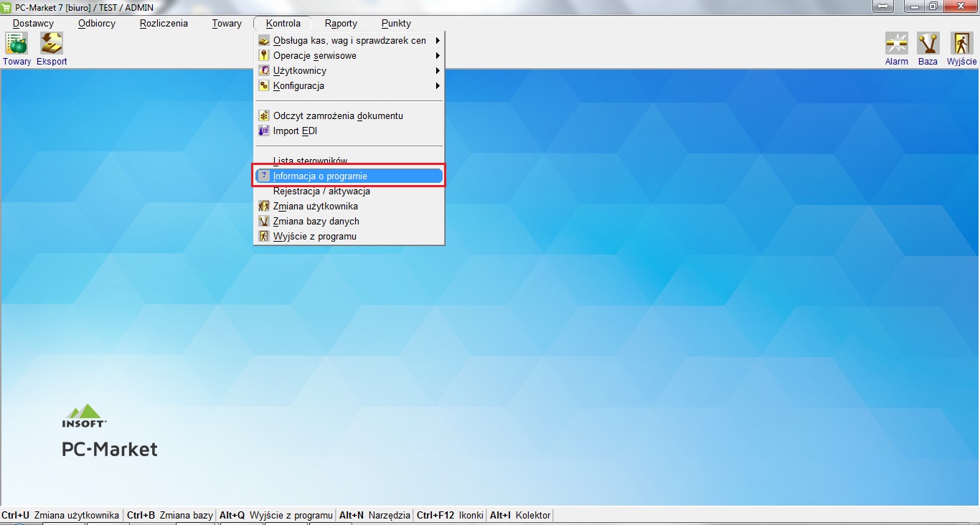Click the question mark icon for Informacja o programie
Viewport: 980px width, 525px height.
263,176
